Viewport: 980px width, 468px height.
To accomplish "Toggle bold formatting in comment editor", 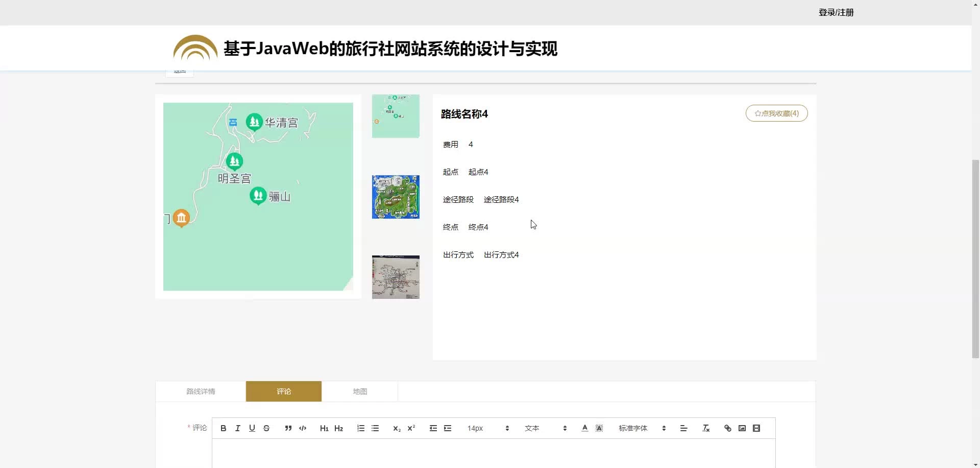I will (x=223, y=428).
